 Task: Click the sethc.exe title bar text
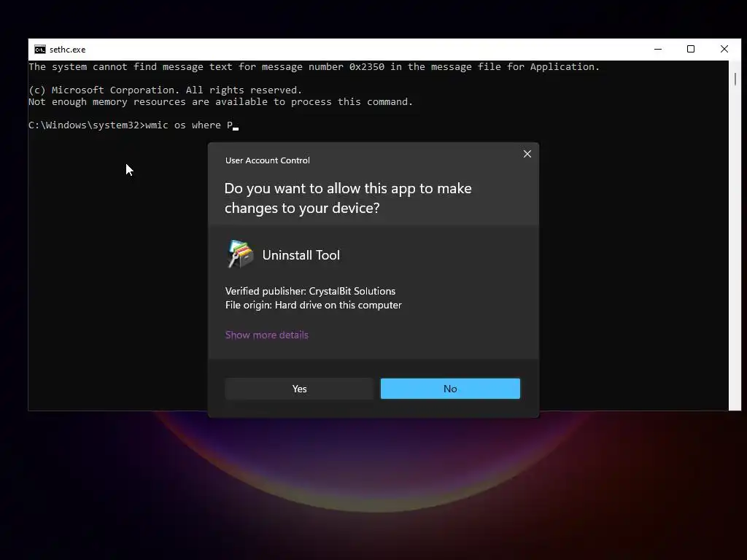68,50
